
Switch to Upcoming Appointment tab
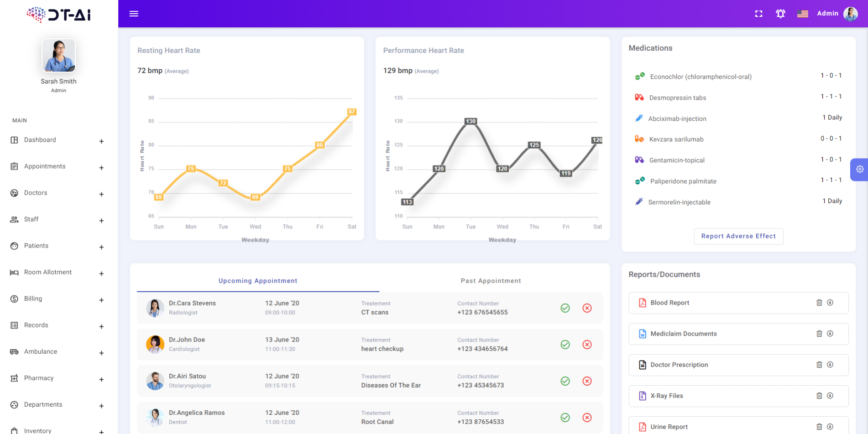coord(258,281)
